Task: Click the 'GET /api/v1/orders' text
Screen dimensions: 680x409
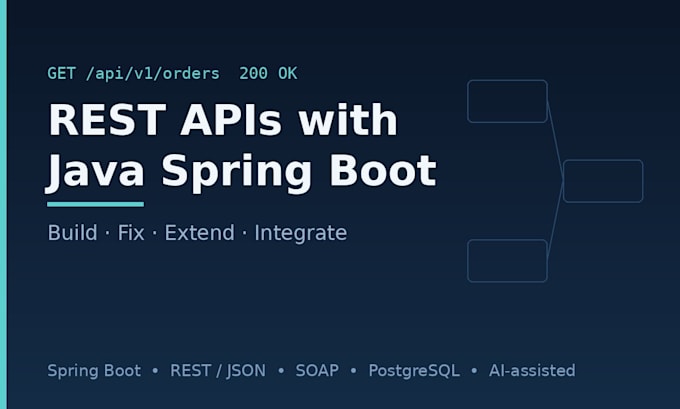Action: [133, 74]
